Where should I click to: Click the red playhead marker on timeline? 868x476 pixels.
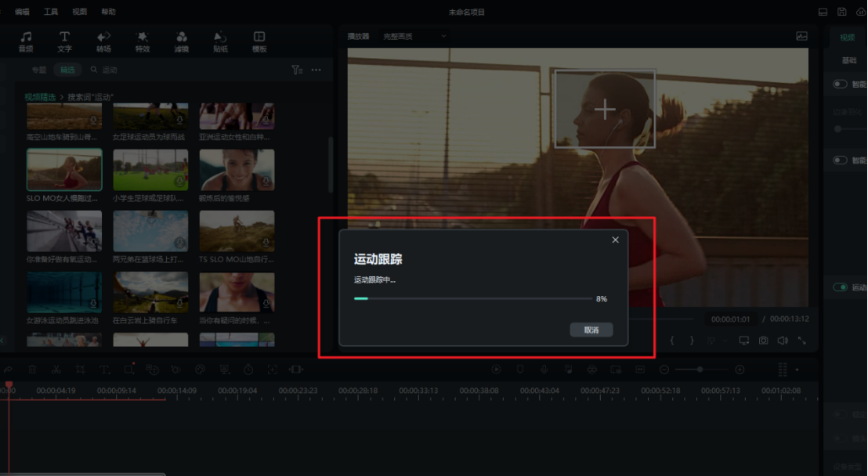(9, 384)
